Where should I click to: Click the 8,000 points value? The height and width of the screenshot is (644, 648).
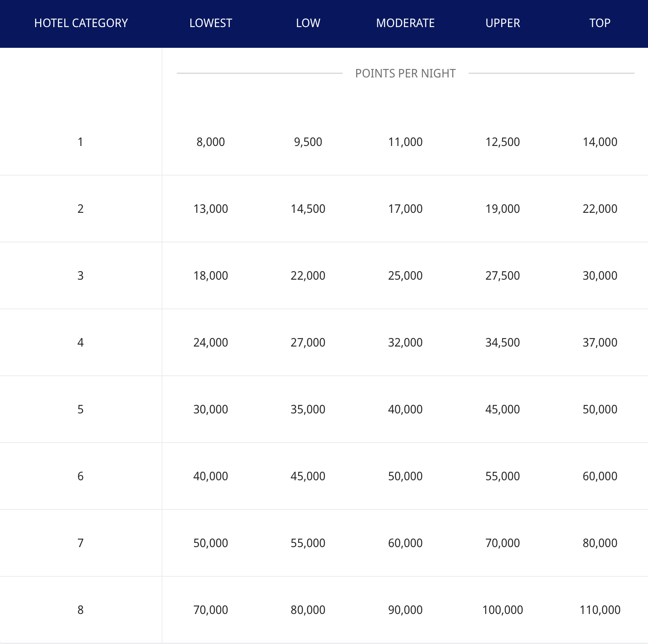tap(211, 142)
